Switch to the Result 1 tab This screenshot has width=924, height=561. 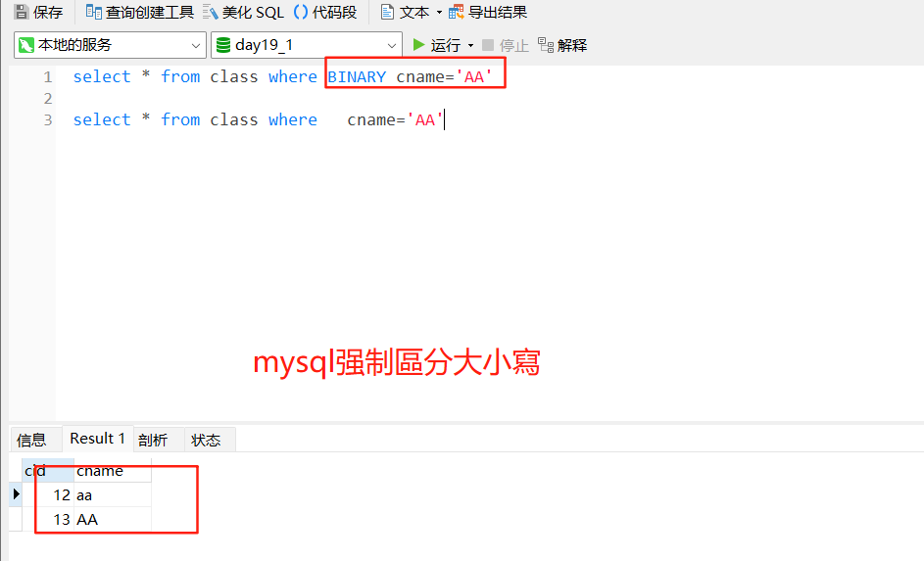[98, 439]
